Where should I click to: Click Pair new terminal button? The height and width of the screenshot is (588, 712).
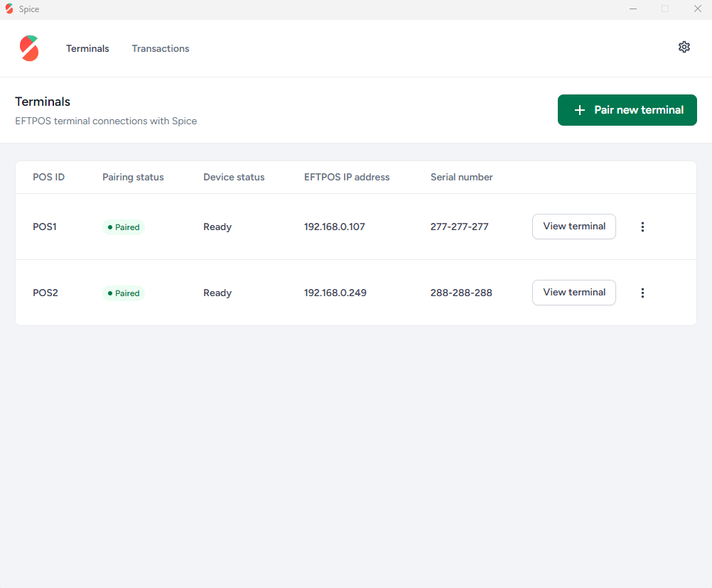627,110
